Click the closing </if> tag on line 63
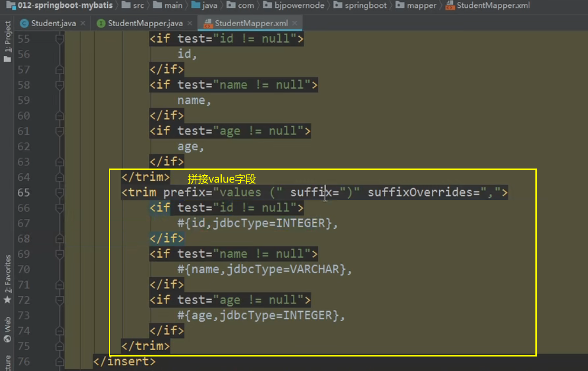Screen dimensions: 588x371 pyautogui.click(x=167, y=162)
